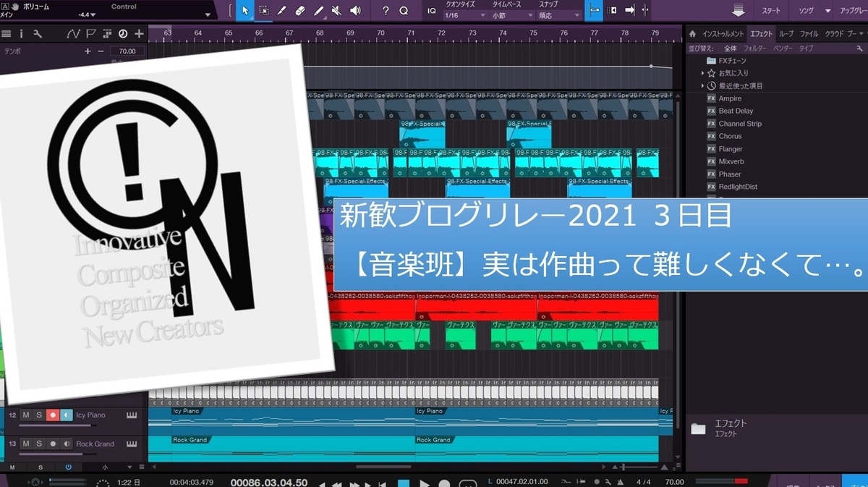868x487 pixels.
Task: Select the Mute tool
Action: [337, 11]
